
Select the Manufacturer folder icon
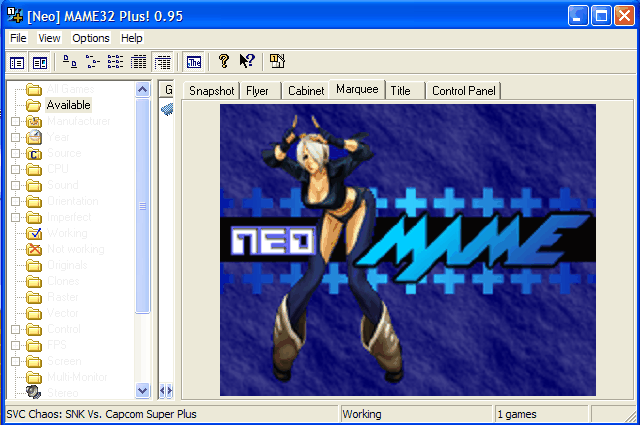[34, 121]
